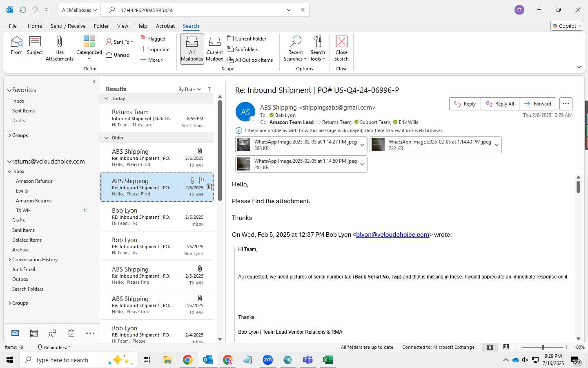
Task: Open the Sent To dropdown
Action: pos(120,42)
